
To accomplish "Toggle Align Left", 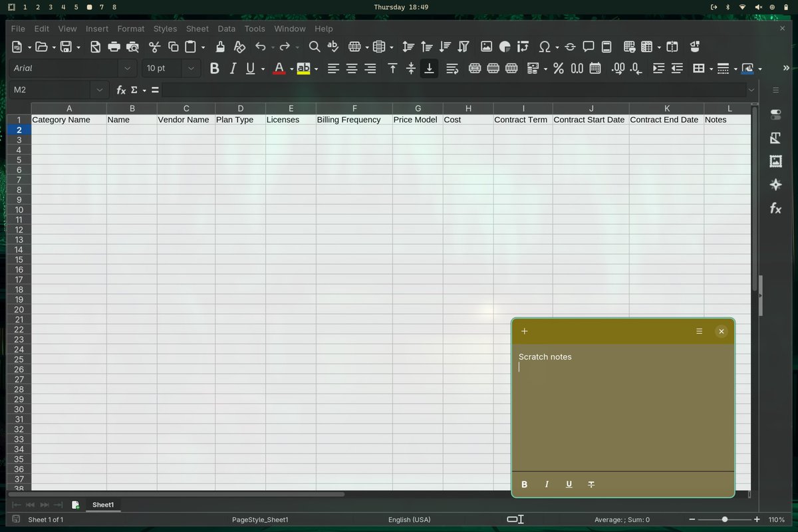I will coord(333,68).
